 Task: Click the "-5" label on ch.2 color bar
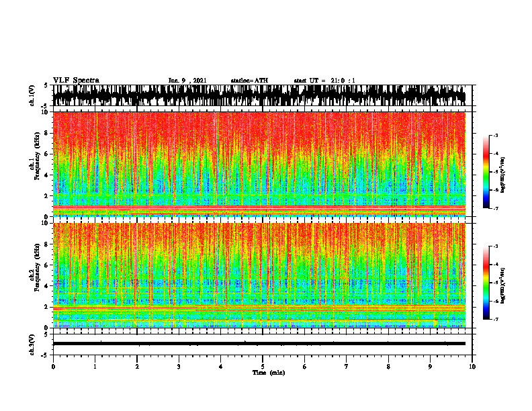click(x=495, y=283)
